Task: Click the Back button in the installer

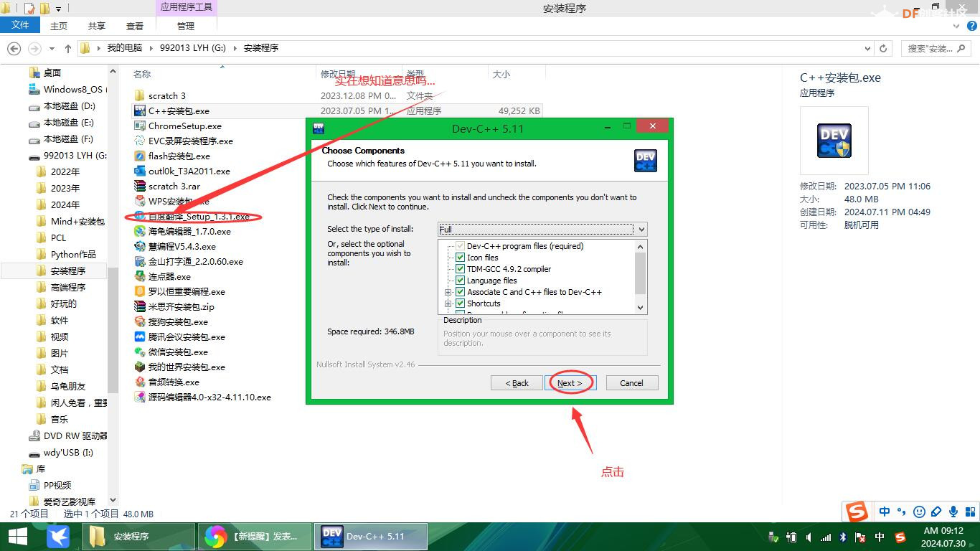Action: pos(517,383)
